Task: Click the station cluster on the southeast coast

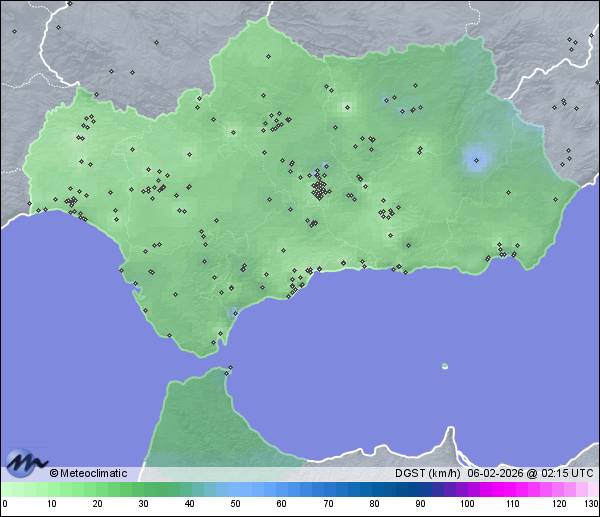Action: pos(502,250)
